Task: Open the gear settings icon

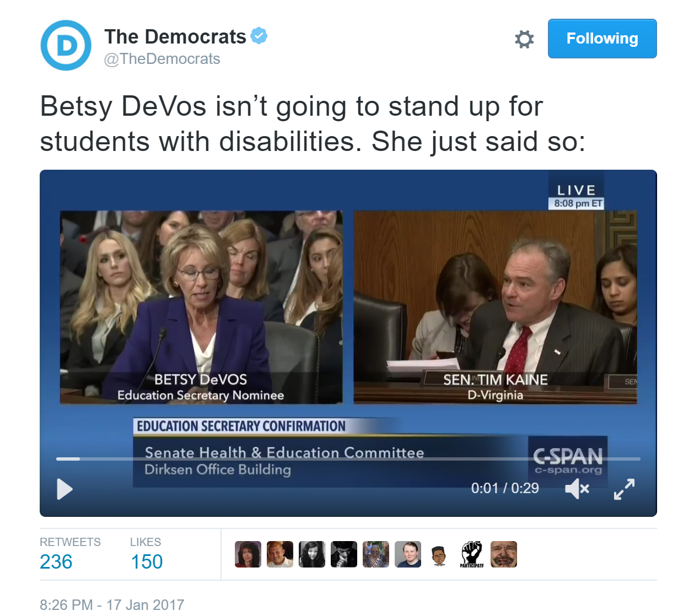Action: pos(524,39)
